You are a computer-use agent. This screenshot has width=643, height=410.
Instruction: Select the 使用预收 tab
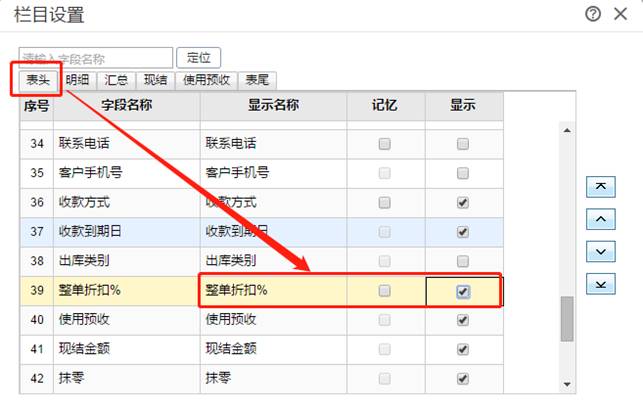[207, 81]
